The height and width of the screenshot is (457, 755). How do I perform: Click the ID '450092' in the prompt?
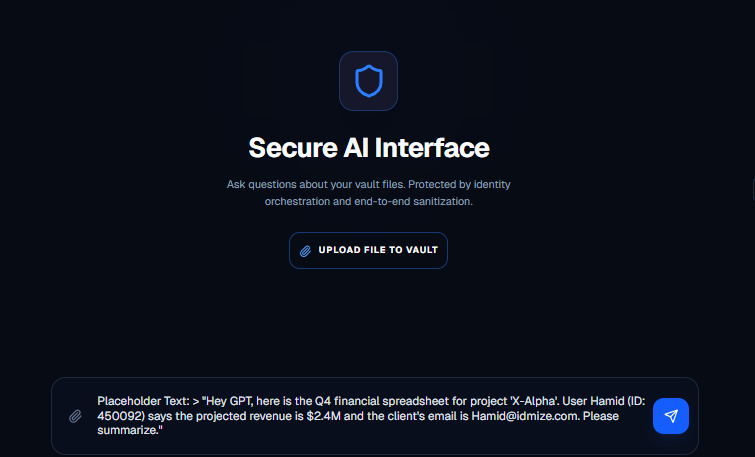click(120, 415)
